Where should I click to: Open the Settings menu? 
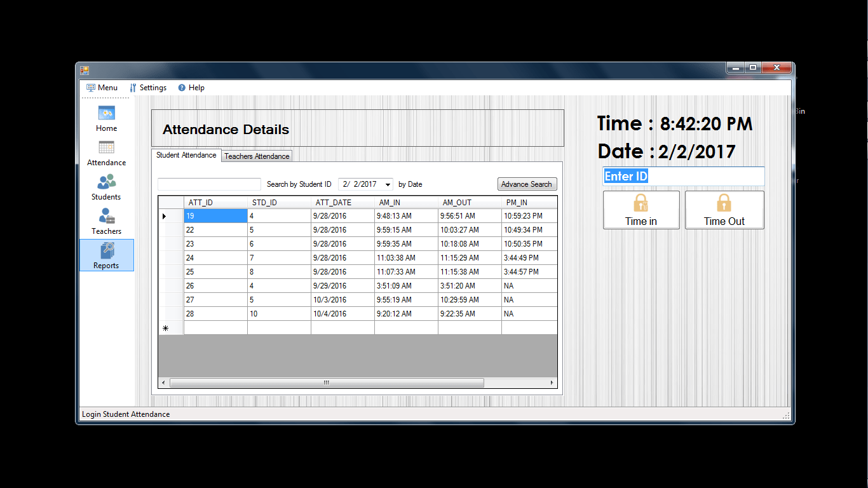(148, 88)
